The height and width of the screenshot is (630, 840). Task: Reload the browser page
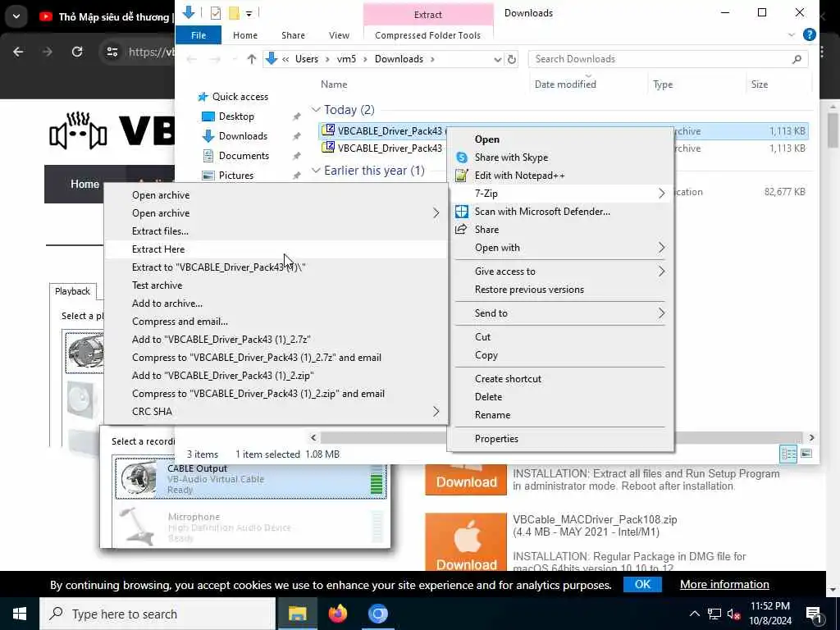pyautogui.click(x=77, y=52)
